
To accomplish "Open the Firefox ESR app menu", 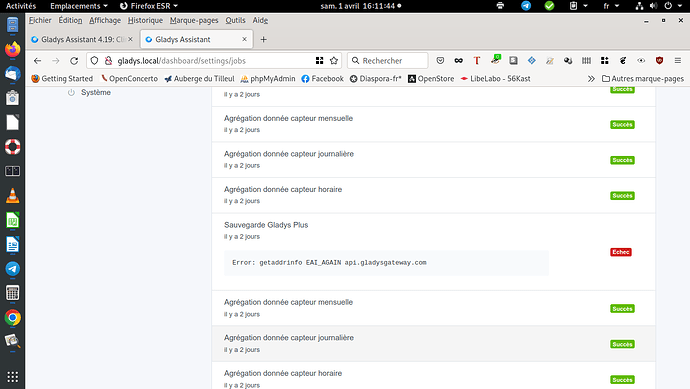I will 149,6.
